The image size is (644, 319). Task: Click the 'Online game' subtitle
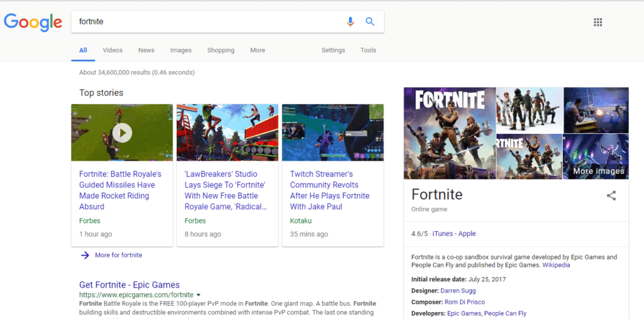pyautogui.click(x=429, y=209)
